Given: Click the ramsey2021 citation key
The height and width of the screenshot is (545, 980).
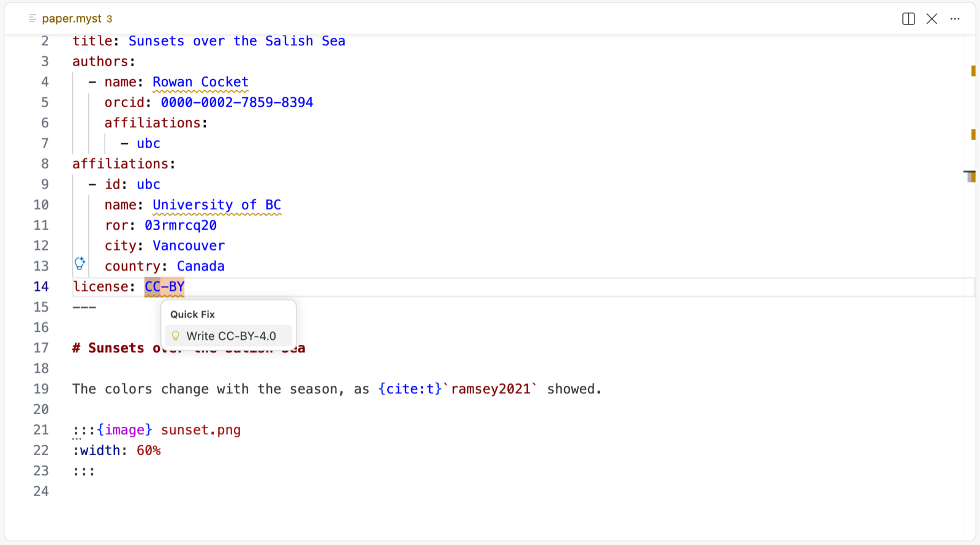Looking at the screenshot, I should (491, 389).
